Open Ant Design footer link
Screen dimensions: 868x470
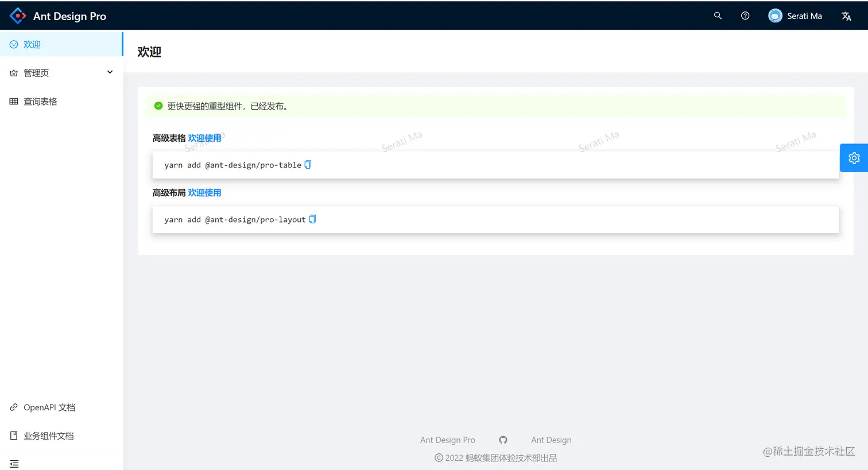click(551, 440)
